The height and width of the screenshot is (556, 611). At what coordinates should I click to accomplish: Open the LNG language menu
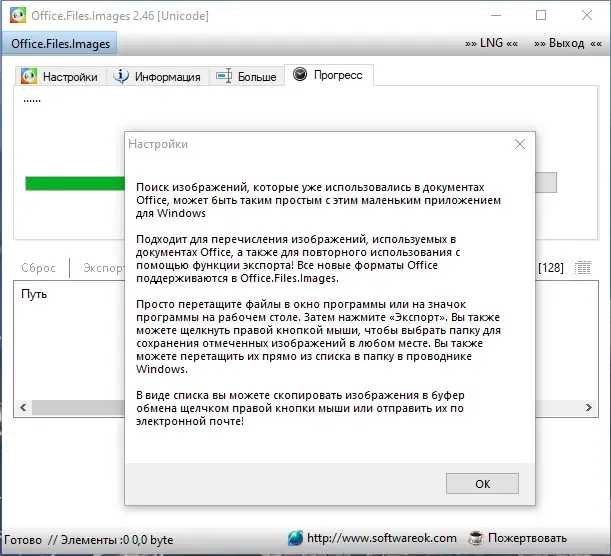tap(491, 43)
